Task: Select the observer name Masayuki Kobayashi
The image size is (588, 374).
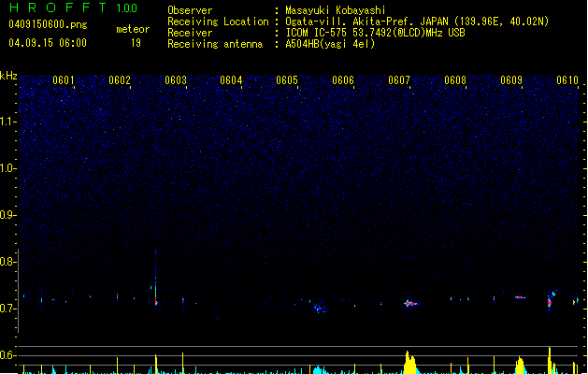Action: (x=336, y=10)
